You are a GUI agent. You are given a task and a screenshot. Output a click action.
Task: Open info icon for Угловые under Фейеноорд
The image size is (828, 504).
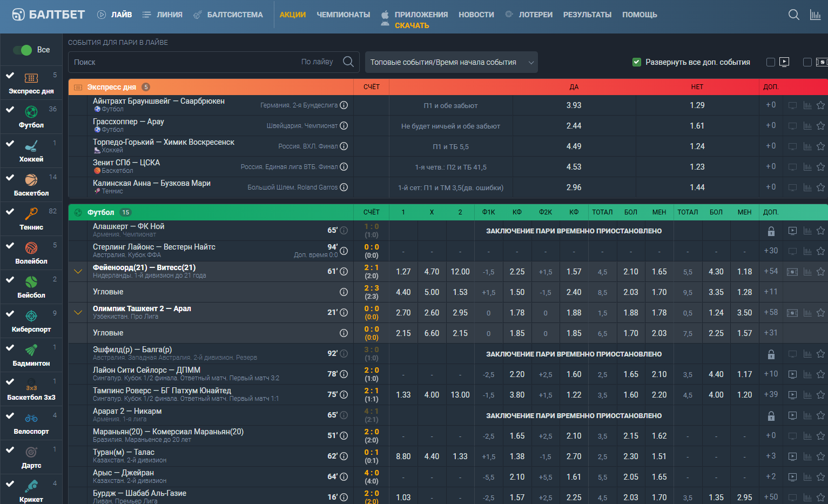(344, 292)
